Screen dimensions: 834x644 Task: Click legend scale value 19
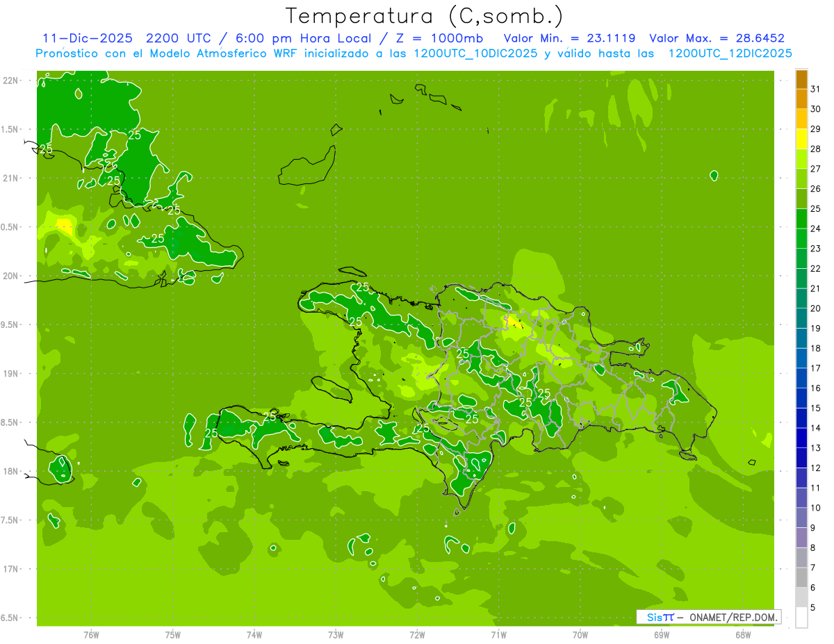click(x=815, y=329)
